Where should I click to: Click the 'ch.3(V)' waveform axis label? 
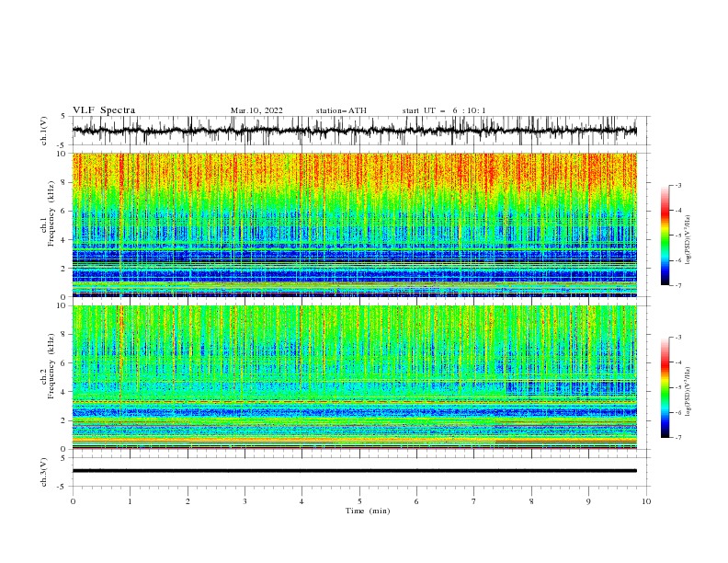point(44,472)
